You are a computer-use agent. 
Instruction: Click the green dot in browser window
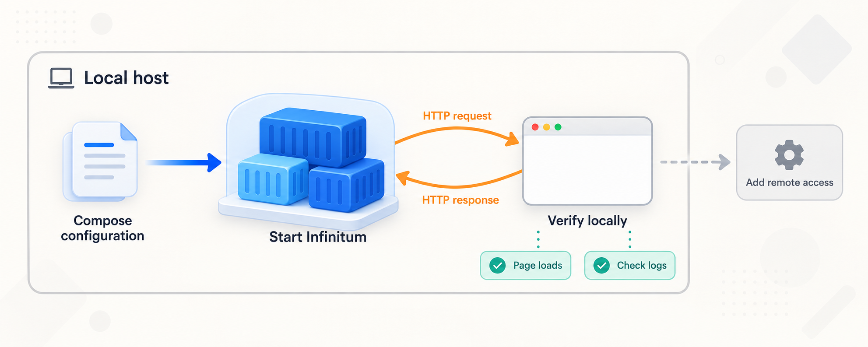click(558, 127)
